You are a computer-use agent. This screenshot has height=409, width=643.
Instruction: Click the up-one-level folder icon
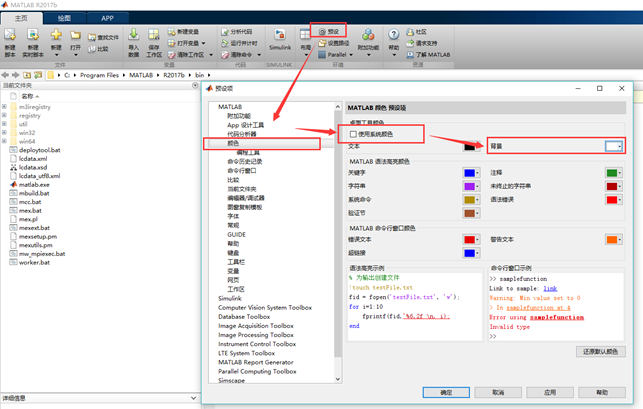click(27, 75)
